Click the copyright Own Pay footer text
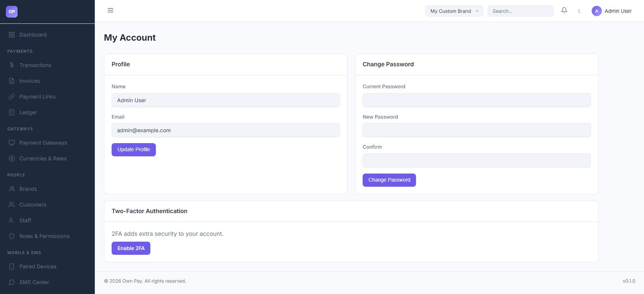The width and height of the screenshot is (644, 294). coord(145,281)
